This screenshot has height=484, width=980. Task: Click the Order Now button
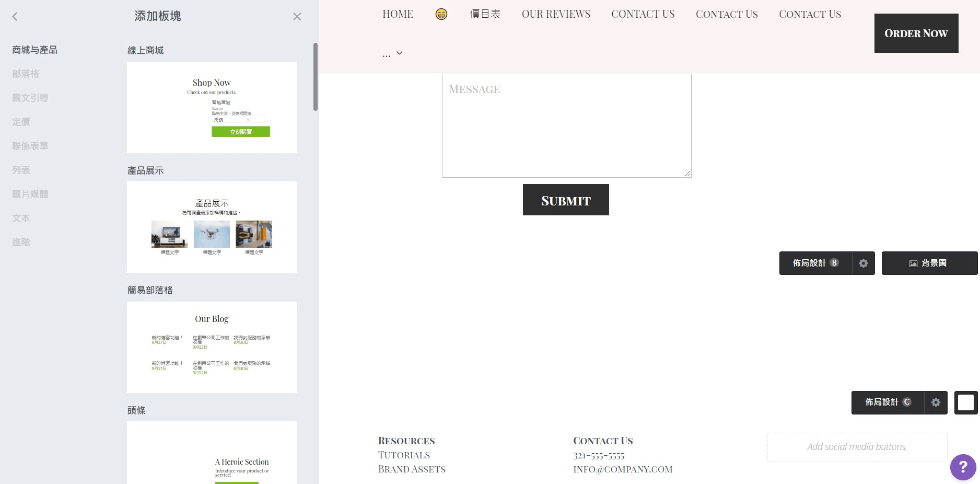(x=916, y=33)
